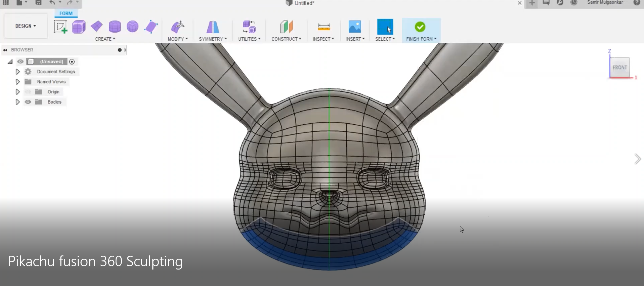Create a T-Spline Sphere form

(x=132, y=27)
